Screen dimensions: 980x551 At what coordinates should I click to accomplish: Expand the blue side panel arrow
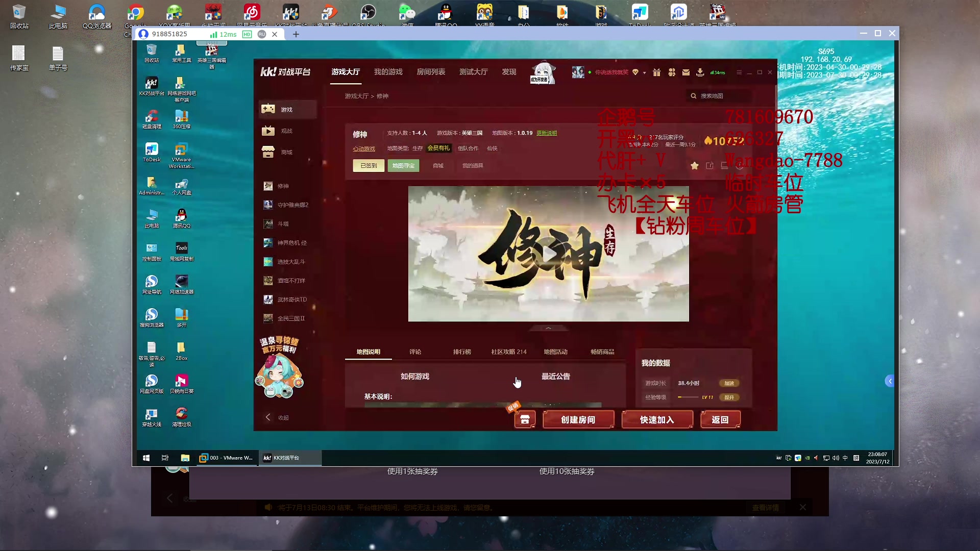point(890,381)
